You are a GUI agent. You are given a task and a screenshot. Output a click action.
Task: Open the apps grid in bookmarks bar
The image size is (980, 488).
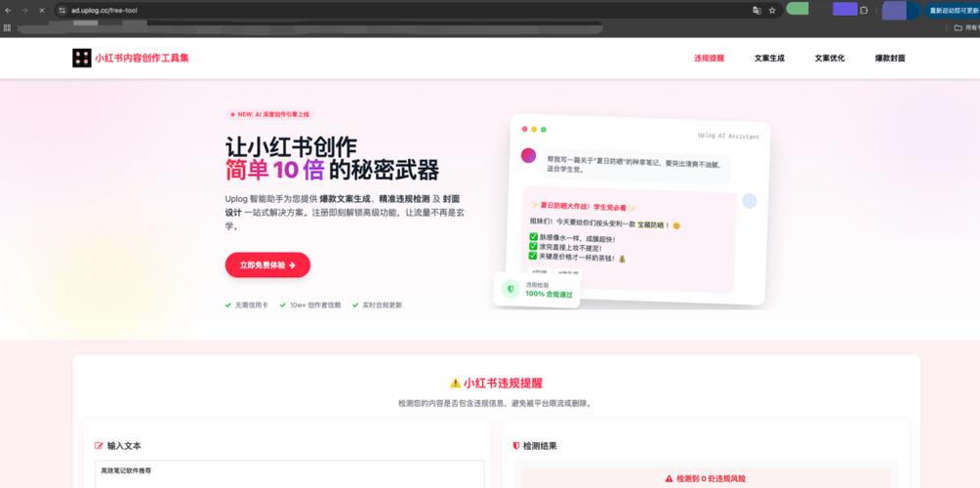8,27
